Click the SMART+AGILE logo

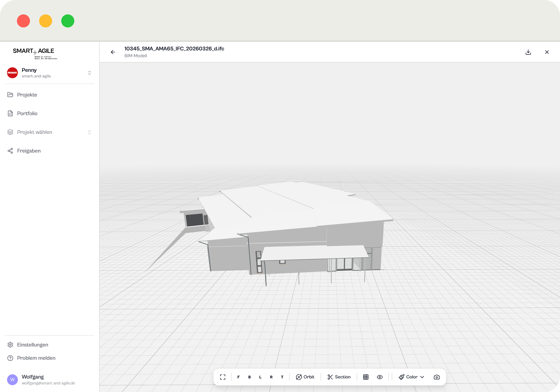click(35, 53)
